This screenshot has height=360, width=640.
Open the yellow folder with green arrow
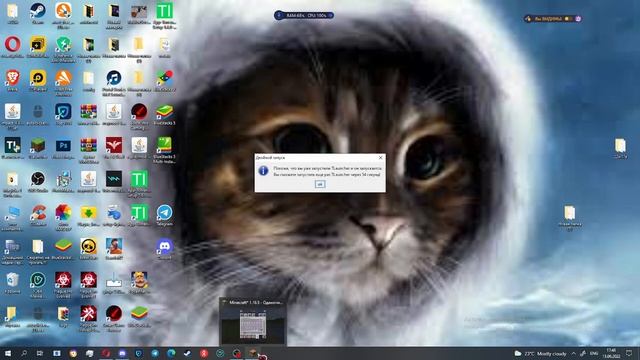click(89, 215)
